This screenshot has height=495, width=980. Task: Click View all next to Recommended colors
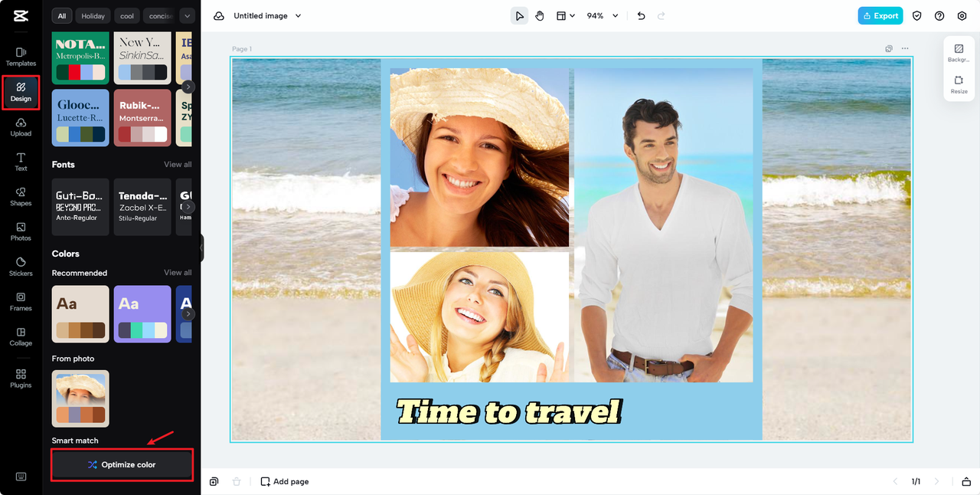click(x=178, y=273)
